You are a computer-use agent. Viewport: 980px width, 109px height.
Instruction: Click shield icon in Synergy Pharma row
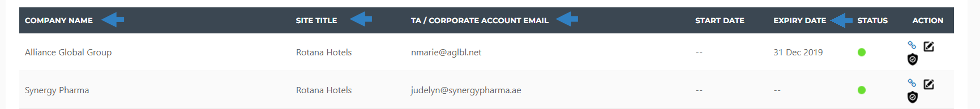pos(912,97)
